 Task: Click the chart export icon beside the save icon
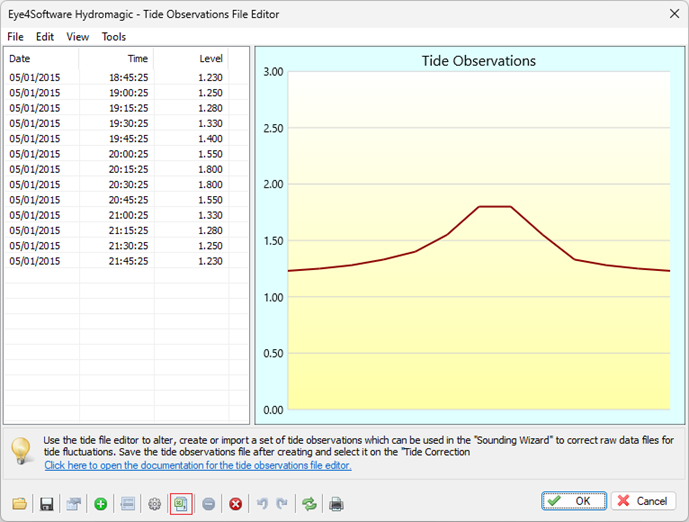73,504
